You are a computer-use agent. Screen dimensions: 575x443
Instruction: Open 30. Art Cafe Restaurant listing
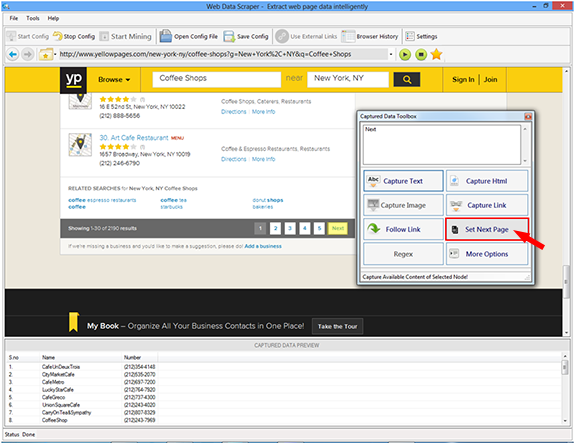(134, 138)
